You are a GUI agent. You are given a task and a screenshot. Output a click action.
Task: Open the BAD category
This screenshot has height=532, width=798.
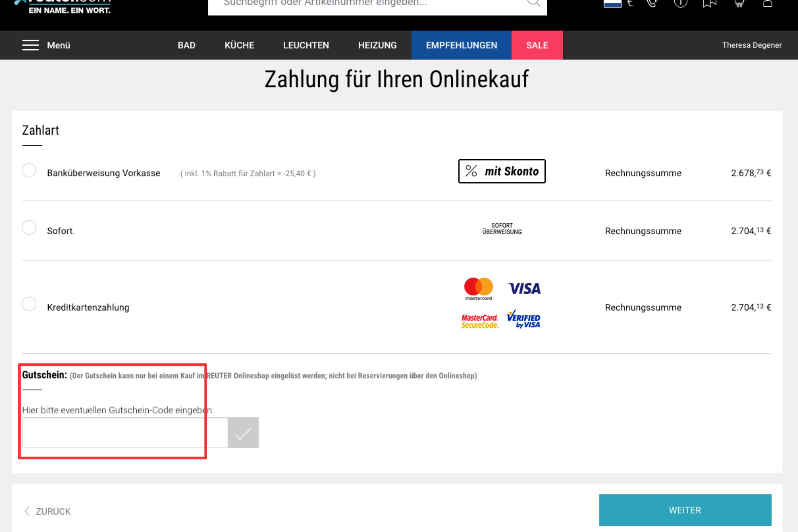(187, 45)
